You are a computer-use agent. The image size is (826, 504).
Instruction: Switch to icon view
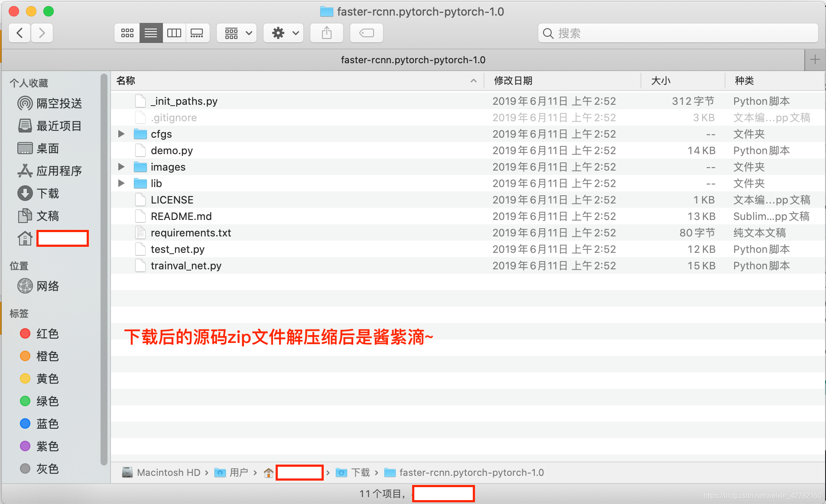coord(127,33)
